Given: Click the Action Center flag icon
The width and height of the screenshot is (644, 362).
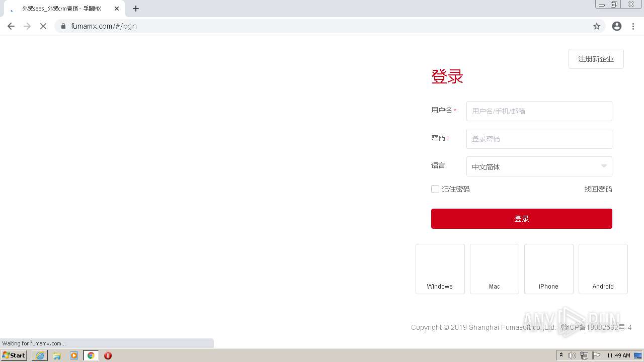Looking at the screenshot, I should coord(596,355).
